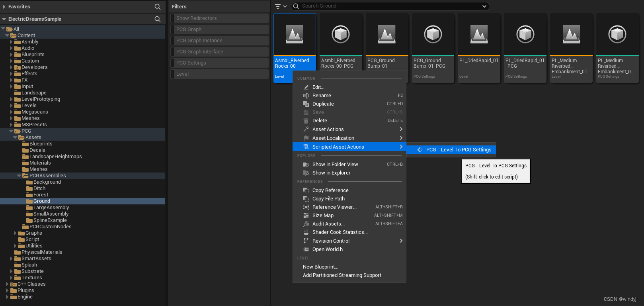Open Asset Actions submenu arrow

(x=401, y=129)
